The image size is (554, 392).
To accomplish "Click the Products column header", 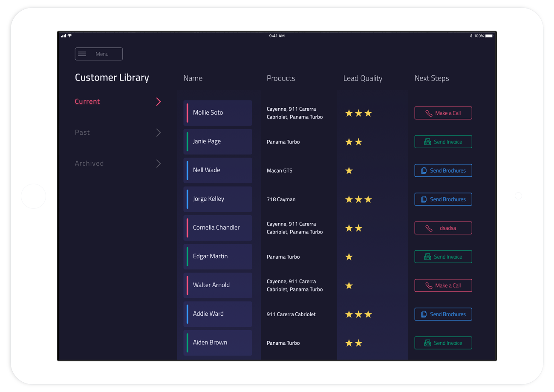I will (x=281, y=78).
